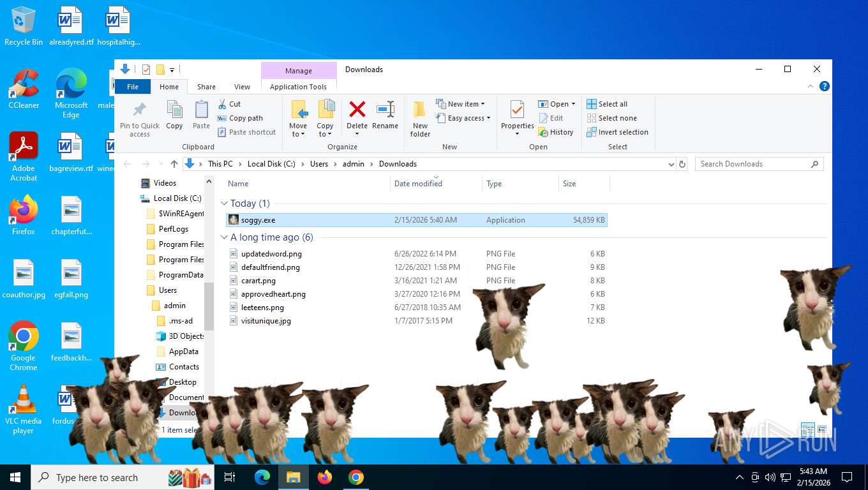Collapse the A long time ago group
868x490 pixels.
[224, 237]
